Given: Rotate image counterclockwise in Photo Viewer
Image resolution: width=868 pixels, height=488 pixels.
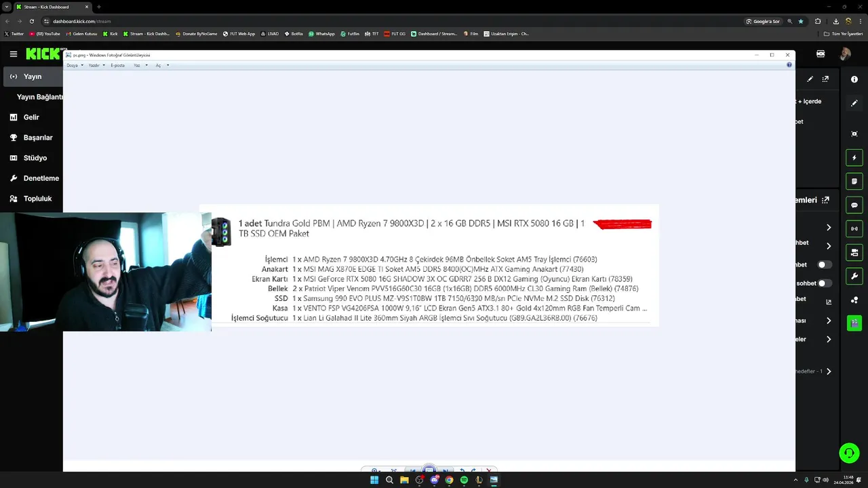Looking at the screenshot, I should coord(462,471).
